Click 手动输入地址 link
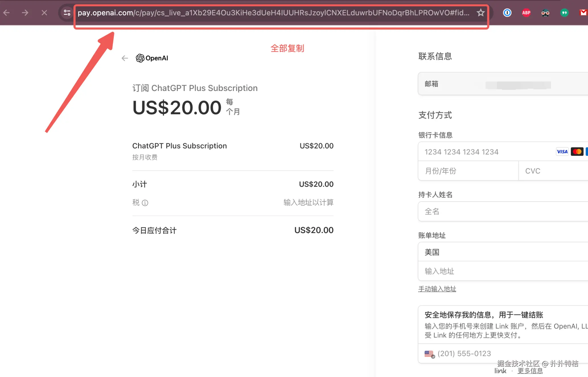 pos(437,289)
